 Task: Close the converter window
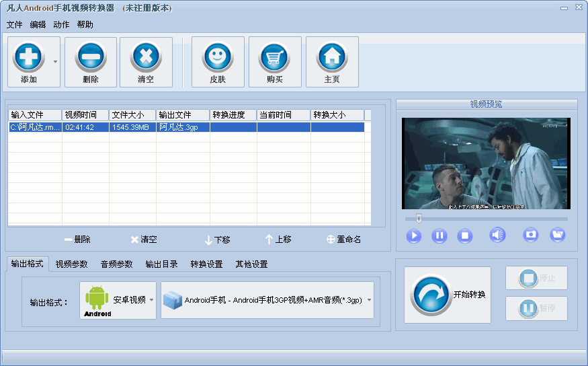[579, 7]
